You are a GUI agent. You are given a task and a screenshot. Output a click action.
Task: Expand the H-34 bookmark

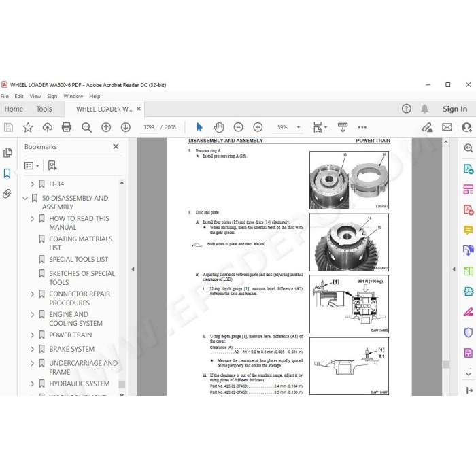(x=32, y=184)
